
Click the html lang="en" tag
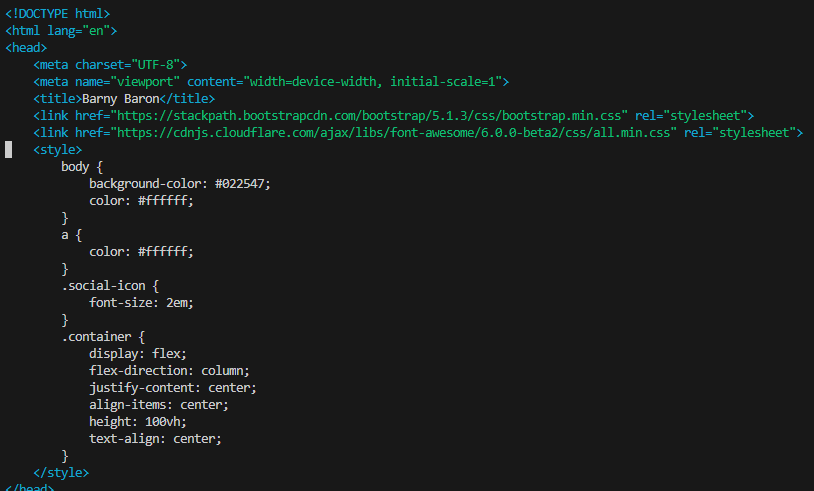click(61, 31)
